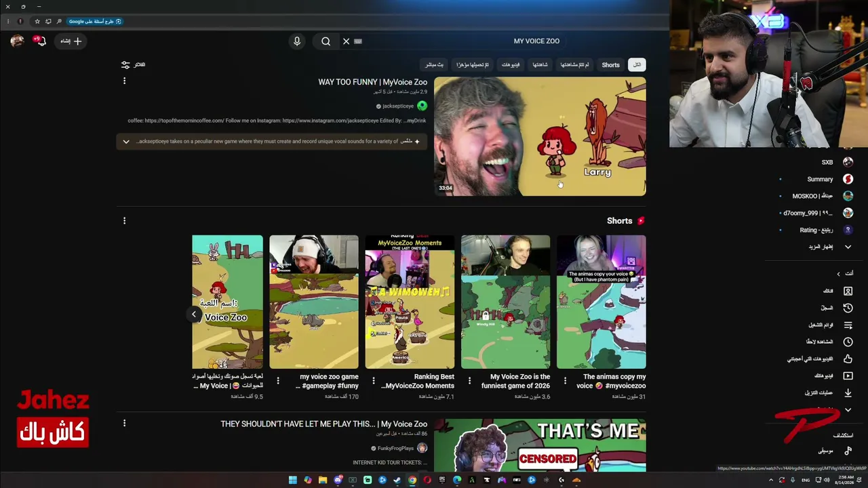Open the notifications bell
The width and height of the screenshot is (868, 488).
click(x=39, y=41)
